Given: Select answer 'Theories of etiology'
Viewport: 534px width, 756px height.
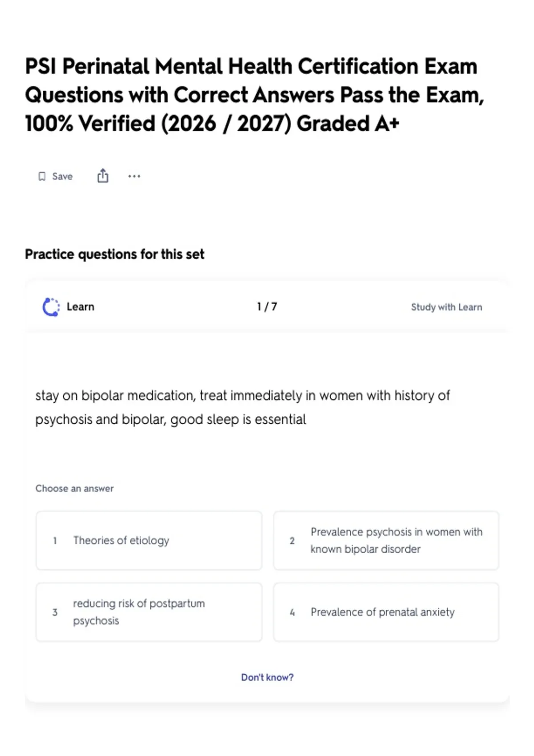Looking at the screenshot, I should point(149,540).
